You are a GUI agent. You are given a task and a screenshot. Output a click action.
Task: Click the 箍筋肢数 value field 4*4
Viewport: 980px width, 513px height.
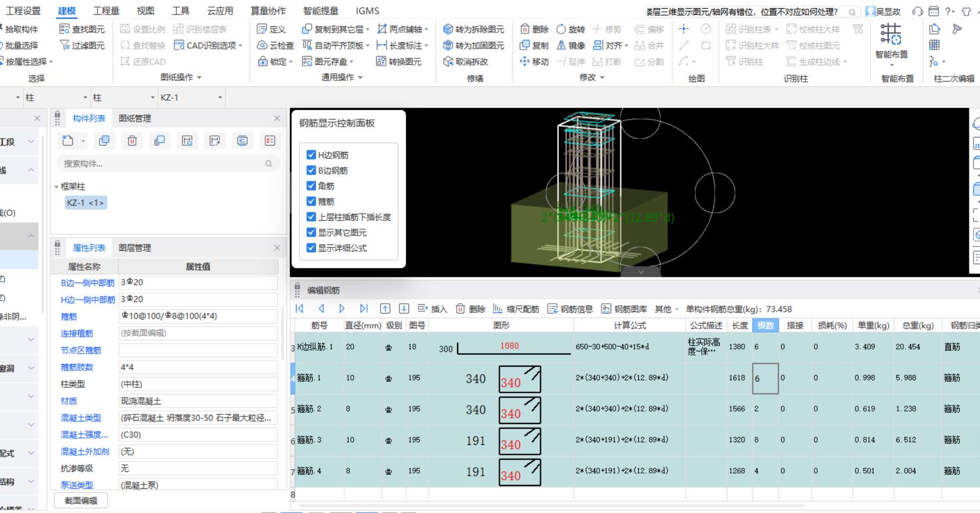coord(198,367)
